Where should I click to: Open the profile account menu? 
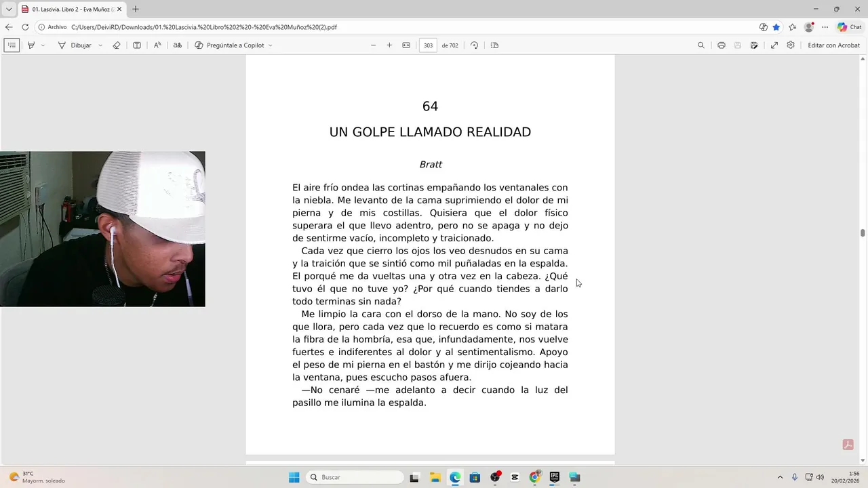click(808, 27)
